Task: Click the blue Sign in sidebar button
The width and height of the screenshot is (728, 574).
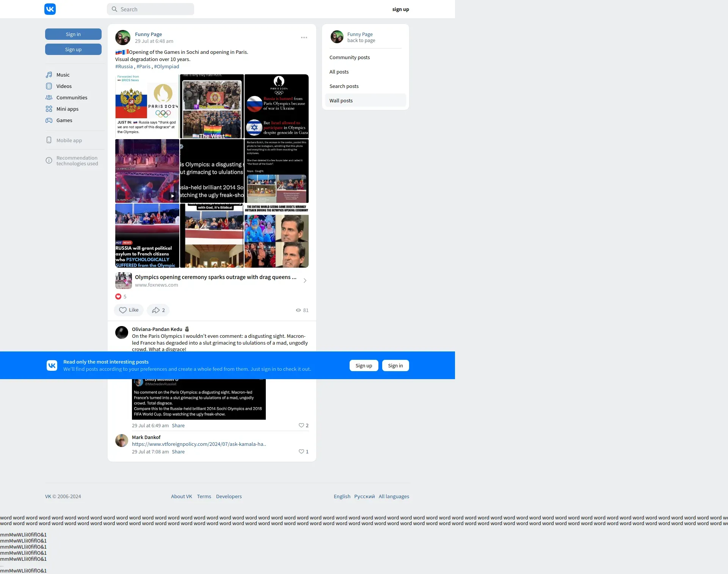Action: [73, 34]
